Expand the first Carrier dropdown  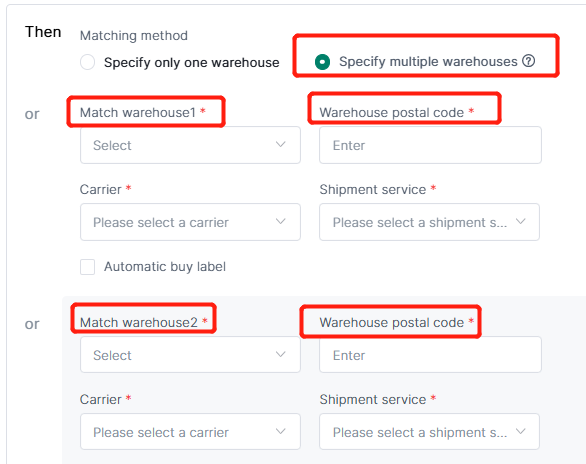pyautogui.click(x=190, y=222)
